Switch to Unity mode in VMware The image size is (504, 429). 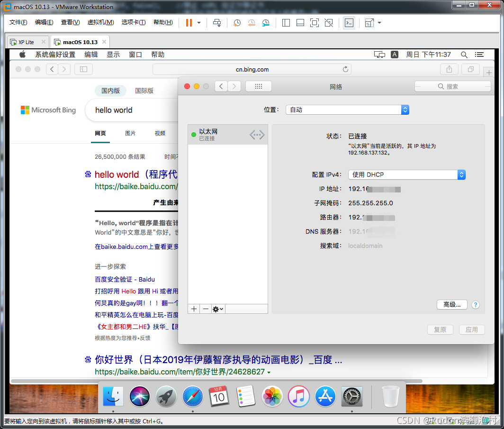pyautogui.click(x=329, y=22)
